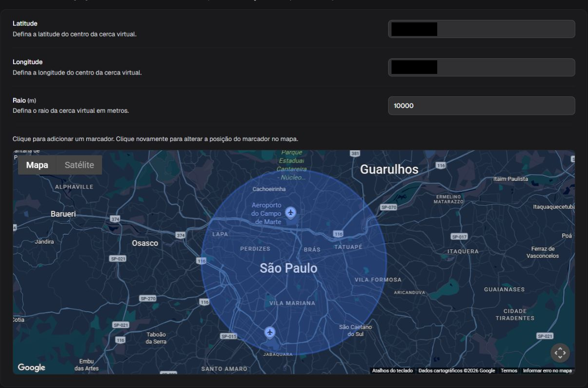Click the airport icon near Jabaquara

[x=270, y=333]
